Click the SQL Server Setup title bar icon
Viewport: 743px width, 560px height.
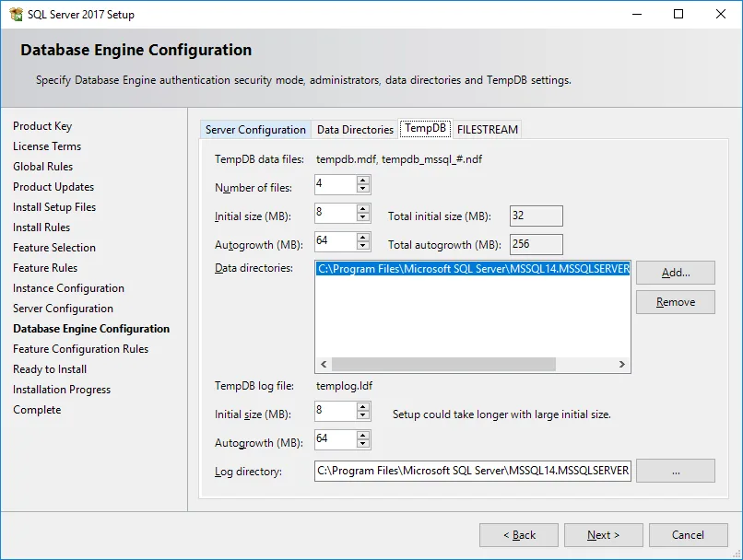pyautogui.click(x=16, y=14)
